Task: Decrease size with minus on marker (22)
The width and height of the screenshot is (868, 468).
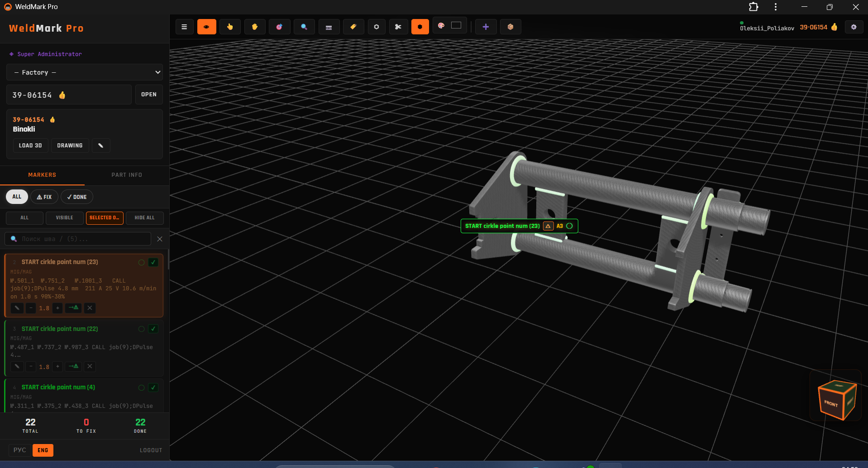Action: point(31,366)
